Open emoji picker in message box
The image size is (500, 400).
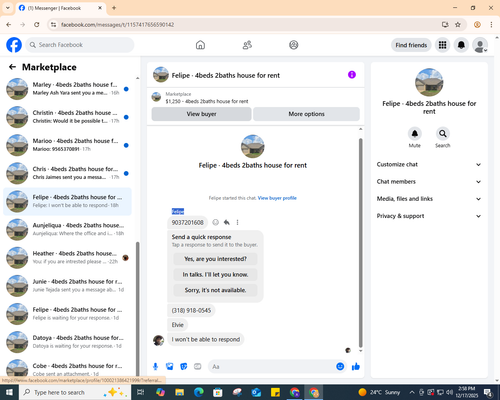pyautogui.click(x=340, y=367)
